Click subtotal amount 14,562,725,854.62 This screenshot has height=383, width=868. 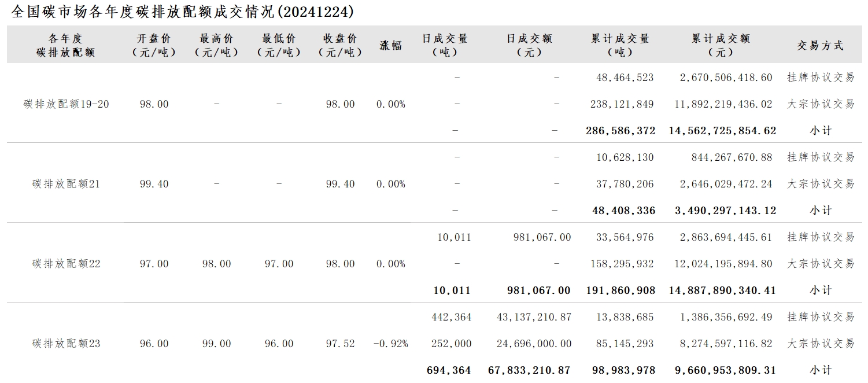pos(722,131)
